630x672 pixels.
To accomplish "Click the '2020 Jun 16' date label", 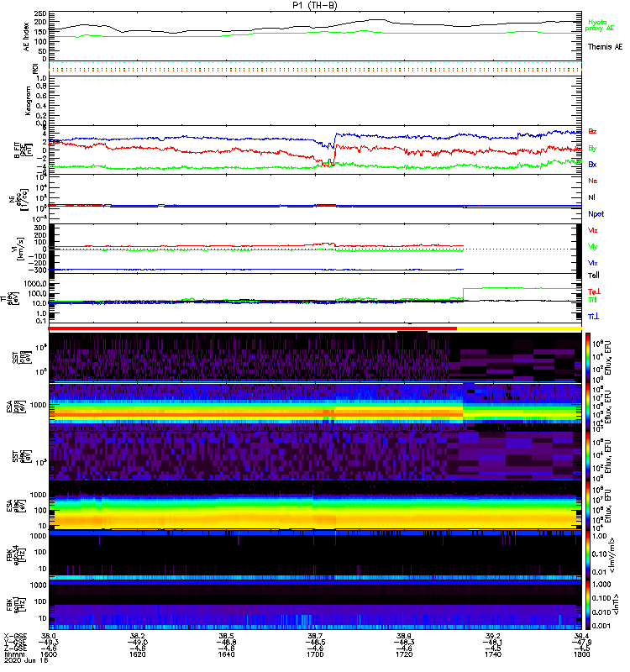I will pyautogui.click(x=26, y=660).
